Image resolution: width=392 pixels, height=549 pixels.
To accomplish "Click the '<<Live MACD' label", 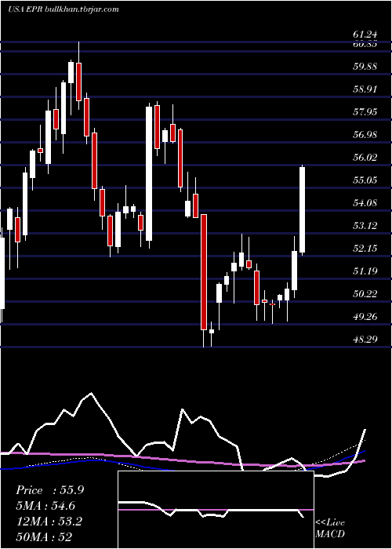I will 330,529.
